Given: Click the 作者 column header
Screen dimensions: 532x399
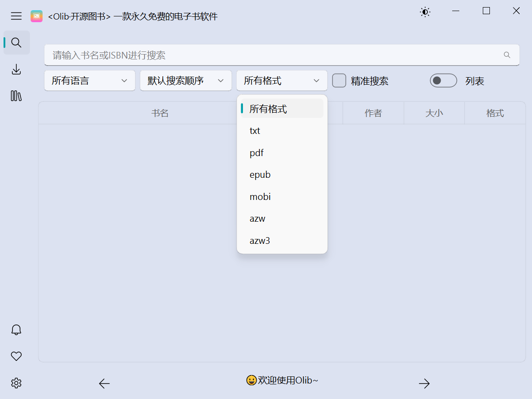Looking at the screenshot, I should click(x=373, y=113).
